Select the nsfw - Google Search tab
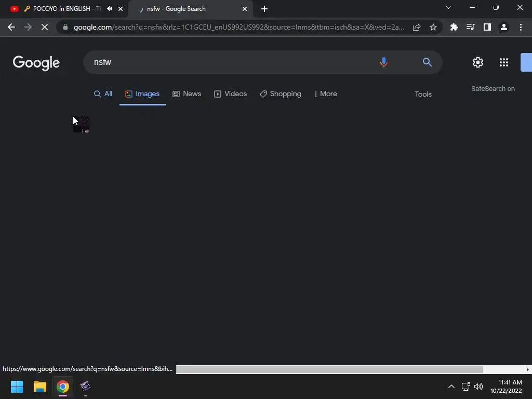The width and height of the screenshot is (532, 399). [x=190, y=9]
